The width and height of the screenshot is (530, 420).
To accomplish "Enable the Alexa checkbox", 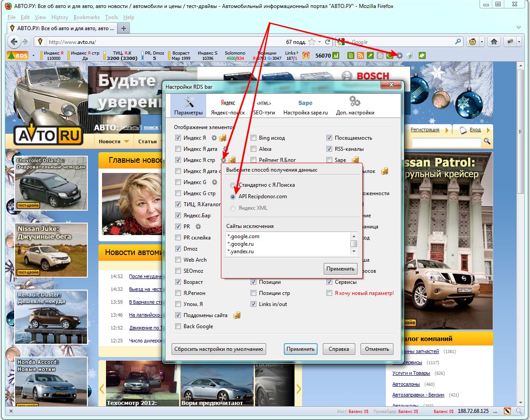I will tap(254, 149).
